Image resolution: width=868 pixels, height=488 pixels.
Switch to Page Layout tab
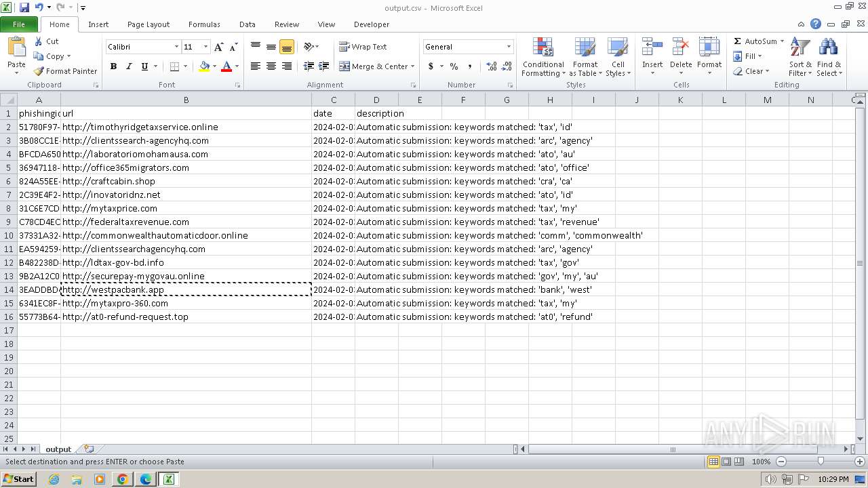point(149,24)
